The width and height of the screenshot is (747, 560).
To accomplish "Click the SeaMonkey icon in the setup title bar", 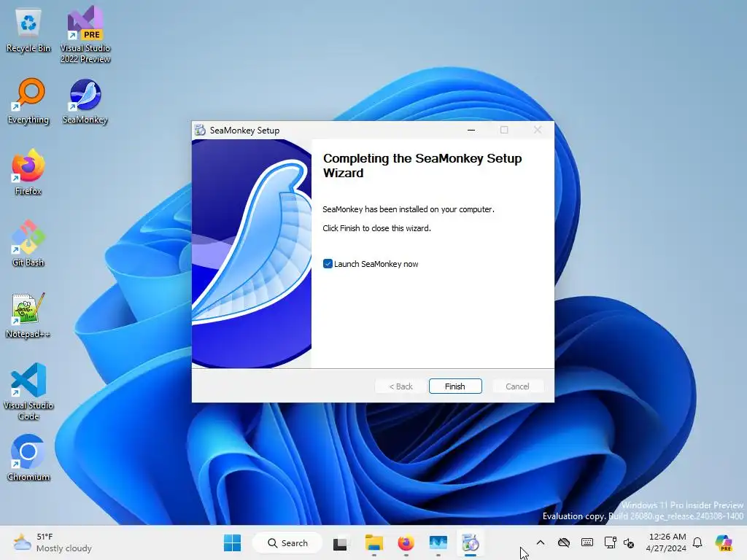I will (200, 130).
